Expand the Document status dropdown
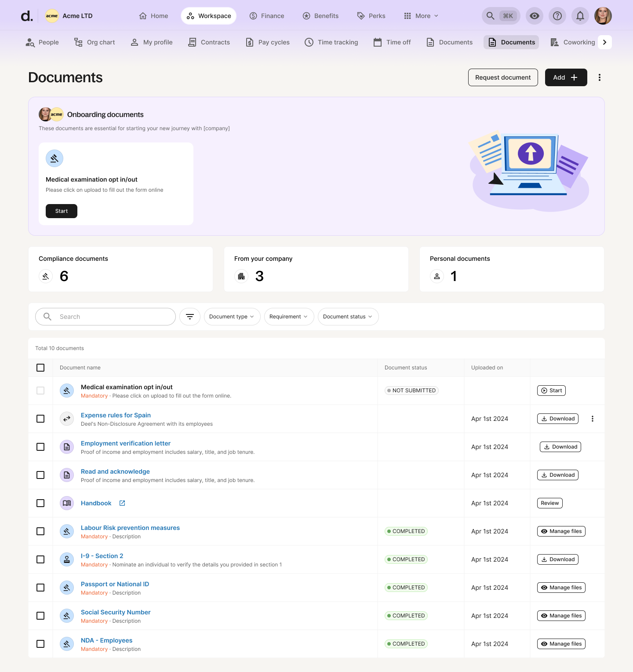 click(348, 317)
